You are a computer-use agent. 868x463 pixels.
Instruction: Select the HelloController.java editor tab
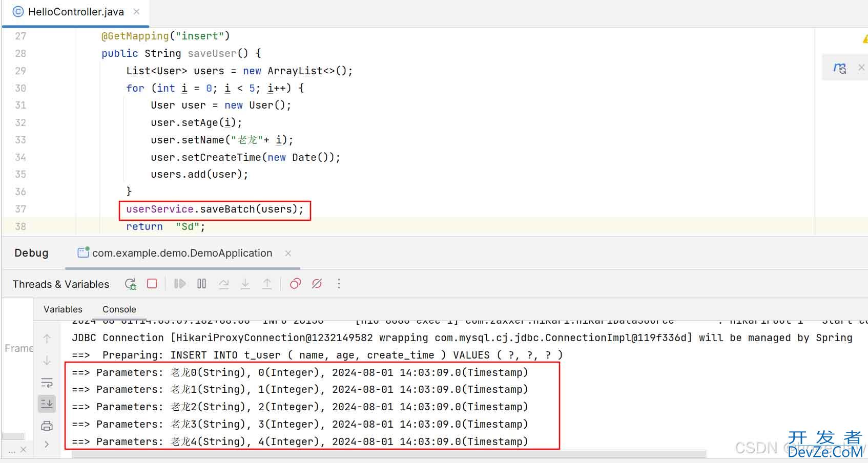75,12
